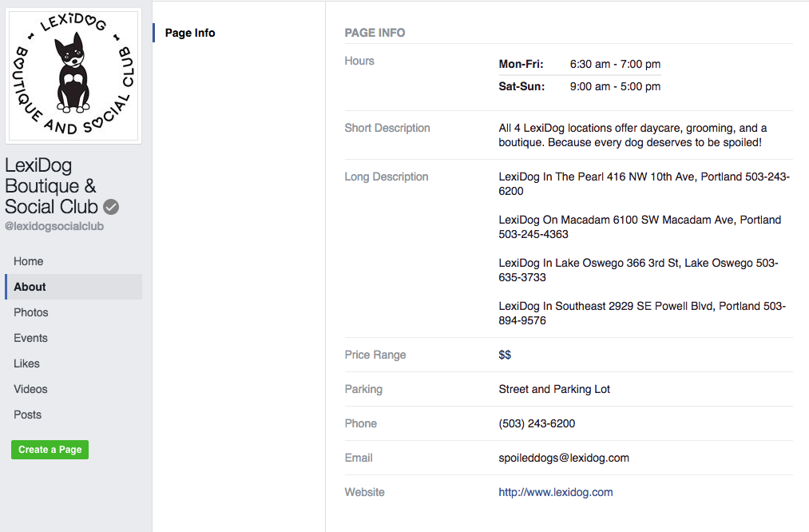Select the Page Info tab
Viewport: 809px width, 532px height.
(x=190, y=33)
